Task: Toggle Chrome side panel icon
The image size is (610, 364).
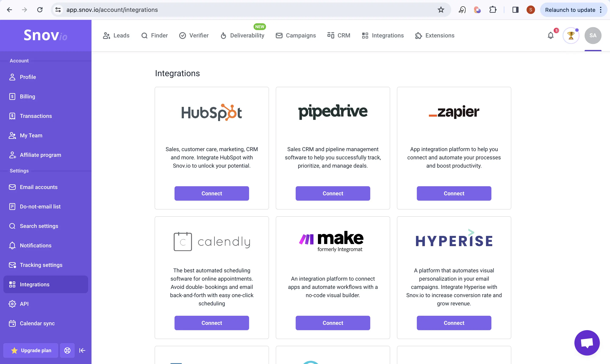Action: (x=515, y=10)
